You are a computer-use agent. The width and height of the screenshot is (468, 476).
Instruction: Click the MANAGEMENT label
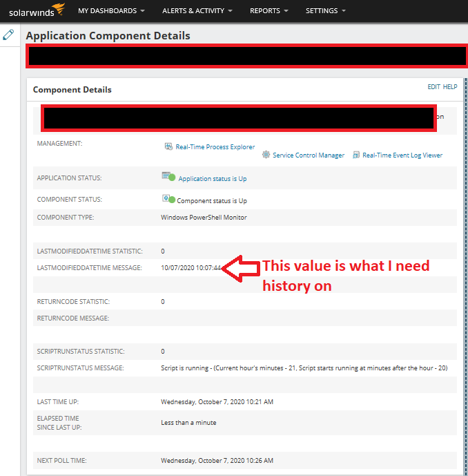coord(59,143)
